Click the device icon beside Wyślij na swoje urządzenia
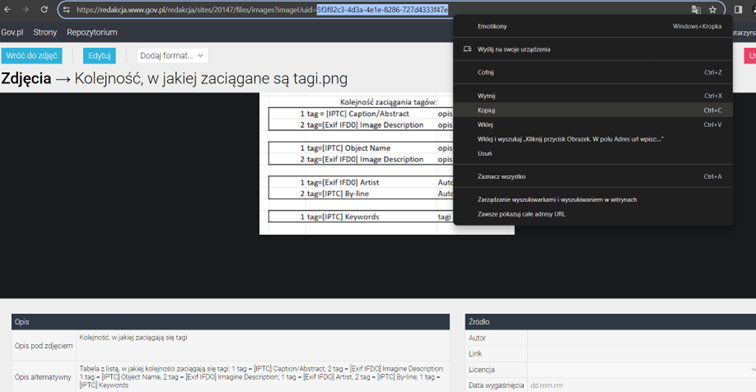 click(x=467, y=49)
